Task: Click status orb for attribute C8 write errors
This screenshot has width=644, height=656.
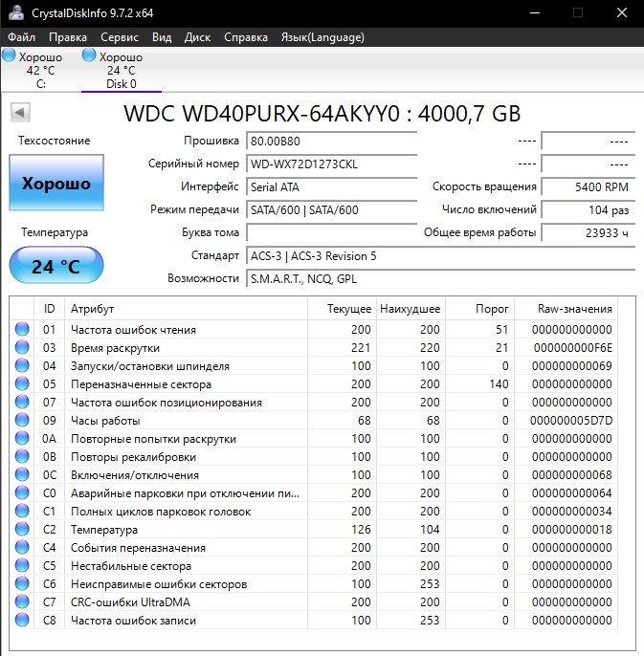Action: point(22,620)
